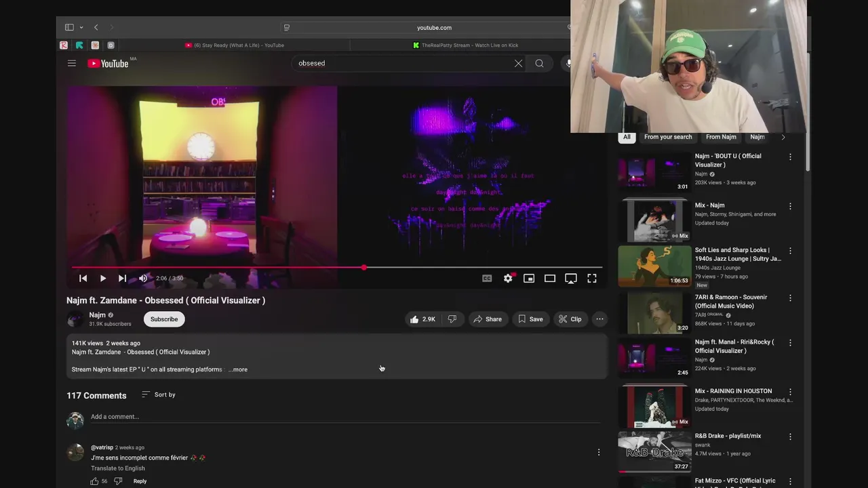
Task: Like the video with 2.9K likes
Action: click(422, 319)
